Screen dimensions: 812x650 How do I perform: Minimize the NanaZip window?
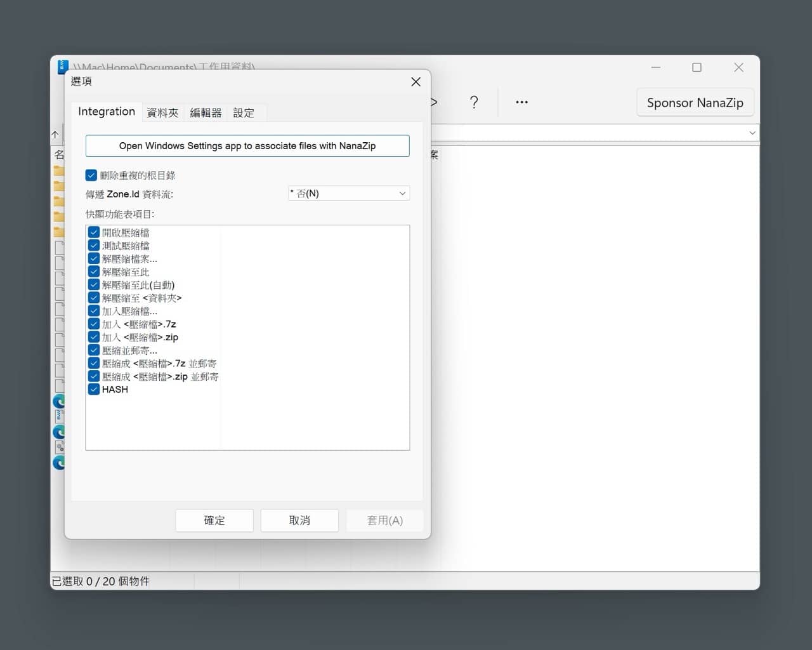tap(656, 67)
